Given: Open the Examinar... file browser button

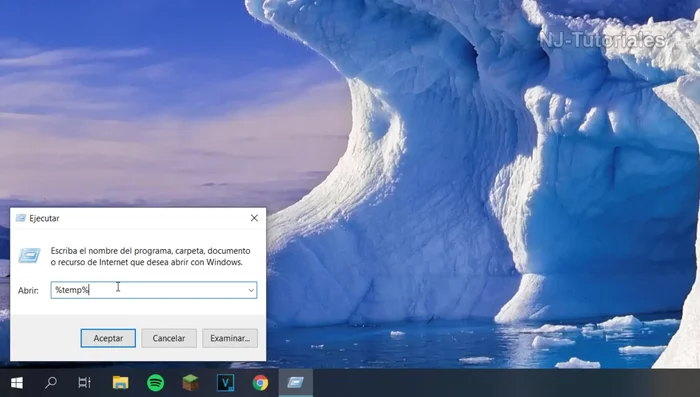Looking at the screenshot, I should click(x=230, y=338).
